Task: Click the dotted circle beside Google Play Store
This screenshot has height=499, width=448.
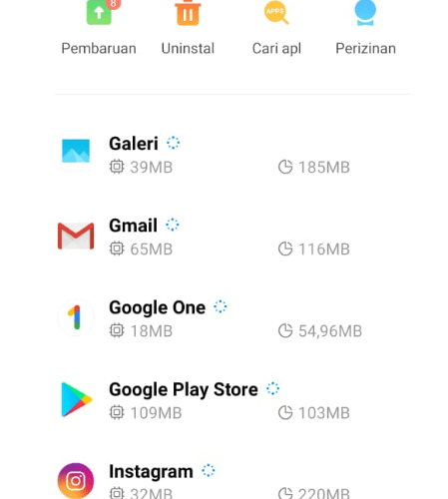Action: click(273, 388)
